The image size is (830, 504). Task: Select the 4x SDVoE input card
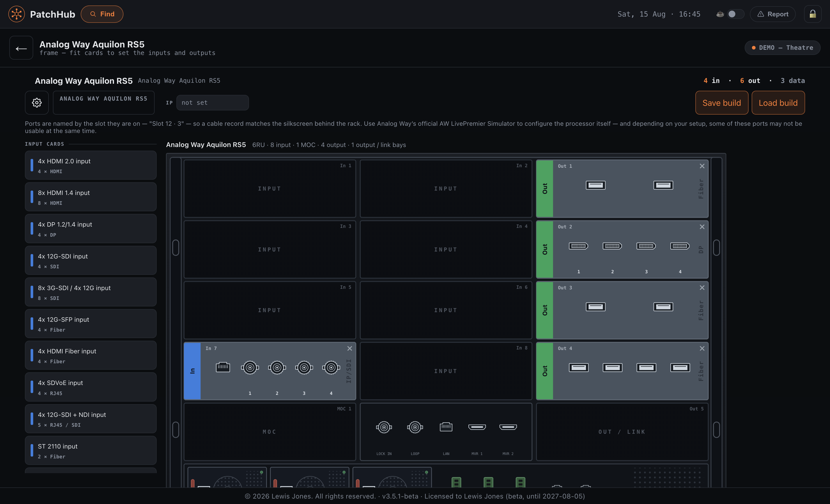pos(91,387)
